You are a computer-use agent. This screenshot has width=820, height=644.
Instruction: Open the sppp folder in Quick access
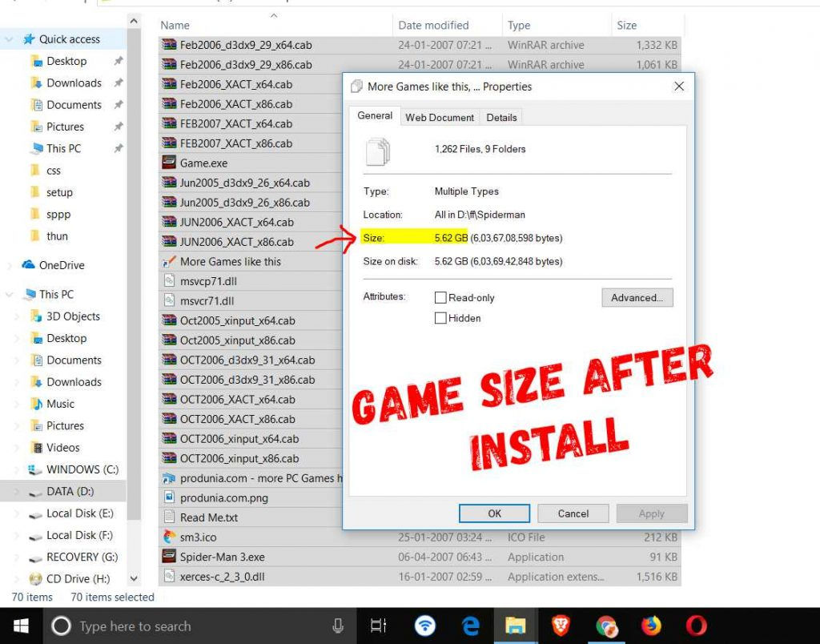coord(58,214)
